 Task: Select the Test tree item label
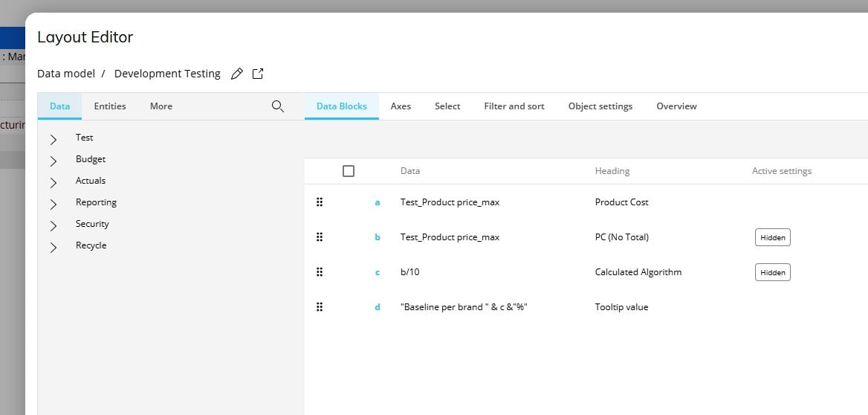[85, 138]
